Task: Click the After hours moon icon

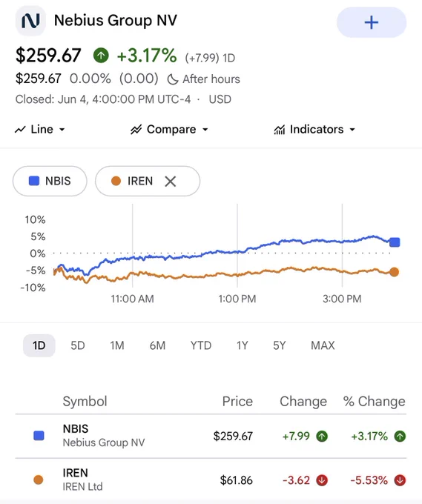Action: tap(172, 79)
